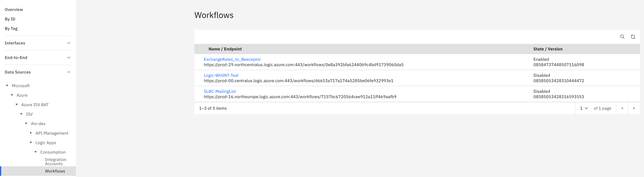Expand the End-to-End section
This screenshot has width=644, height=177.
click(69, 58)
